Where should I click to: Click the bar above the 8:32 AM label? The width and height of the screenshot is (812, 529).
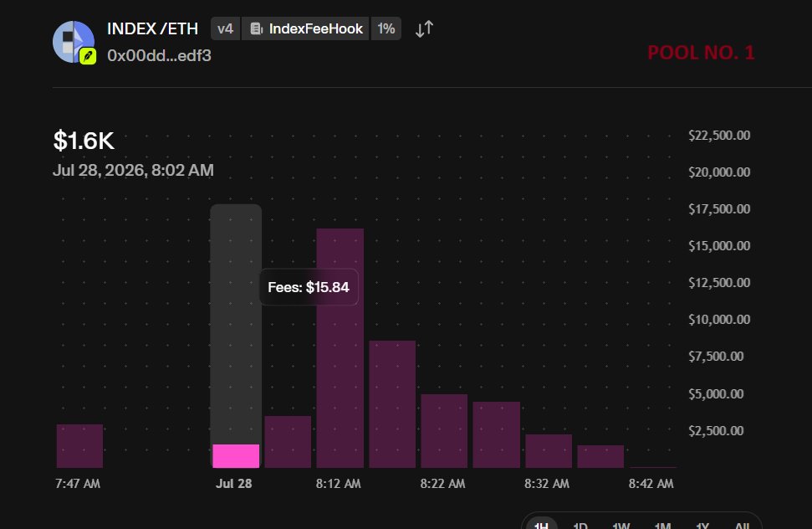(549, 451)
